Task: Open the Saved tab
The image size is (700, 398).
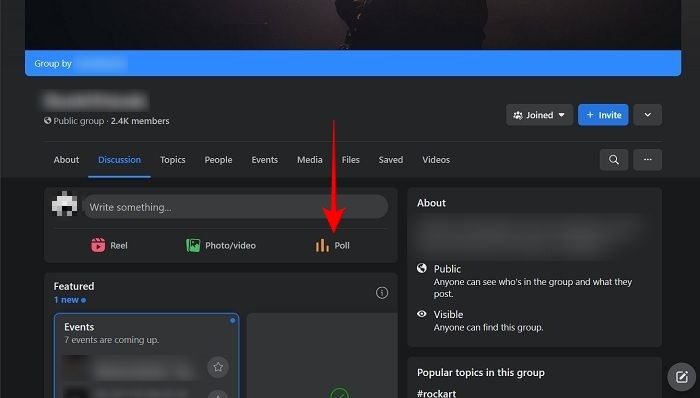Action: coord(391,160)
